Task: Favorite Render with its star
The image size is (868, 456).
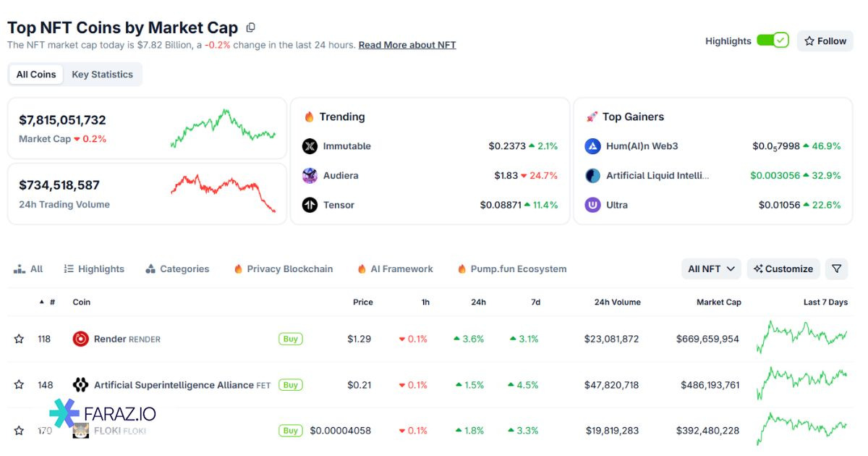Action: point(20,339)
